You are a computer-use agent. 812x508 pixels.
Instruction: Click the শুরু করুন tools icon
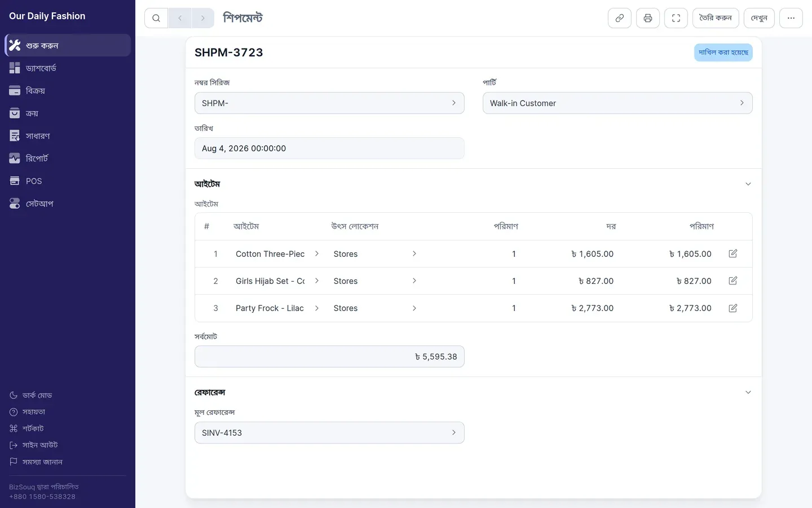[15, 45]
